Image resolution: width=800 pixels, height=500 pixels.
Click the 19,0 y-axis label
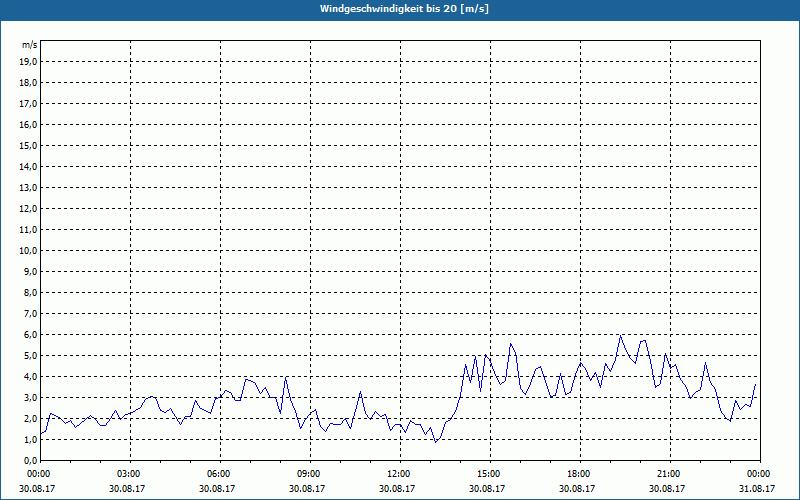pos(29,62)
